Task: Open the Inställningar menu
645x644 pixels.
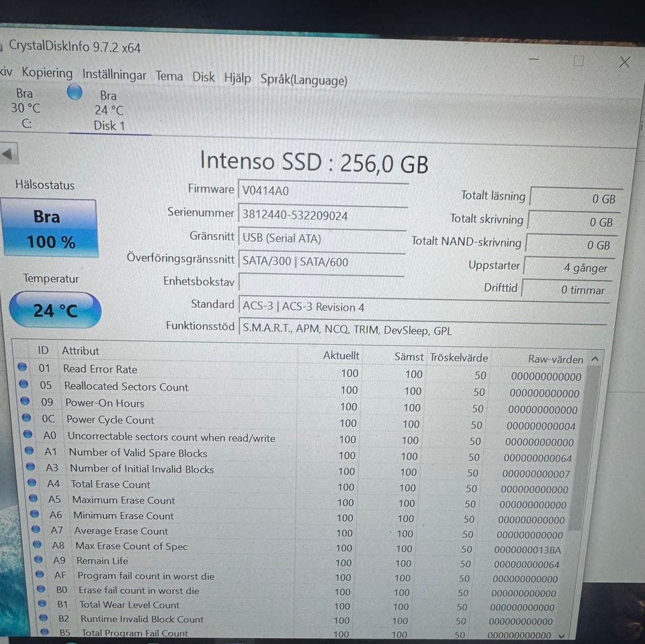Action: coord(114,75)
